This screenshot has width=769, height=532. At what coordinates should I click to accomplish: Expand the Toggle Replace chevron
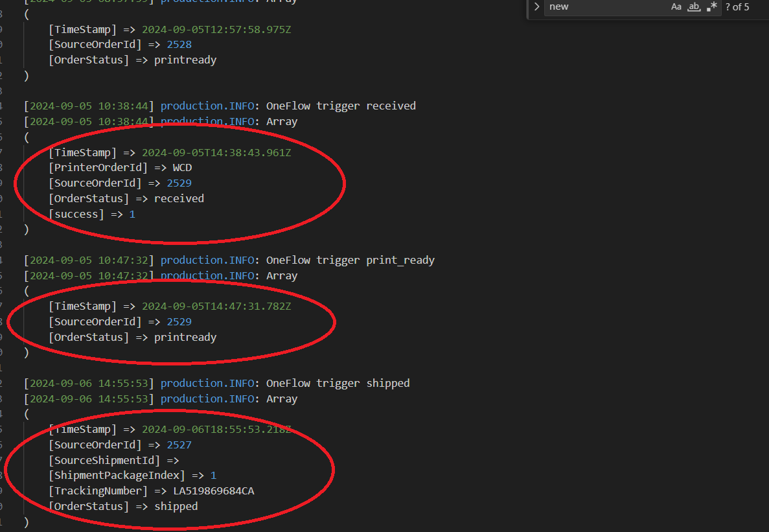coord(536,7)
